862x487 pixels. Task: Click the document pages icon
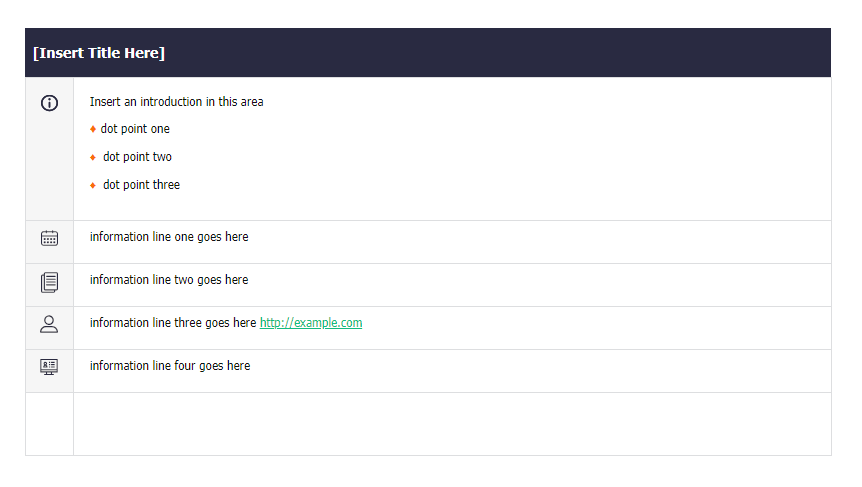[49, 282]
